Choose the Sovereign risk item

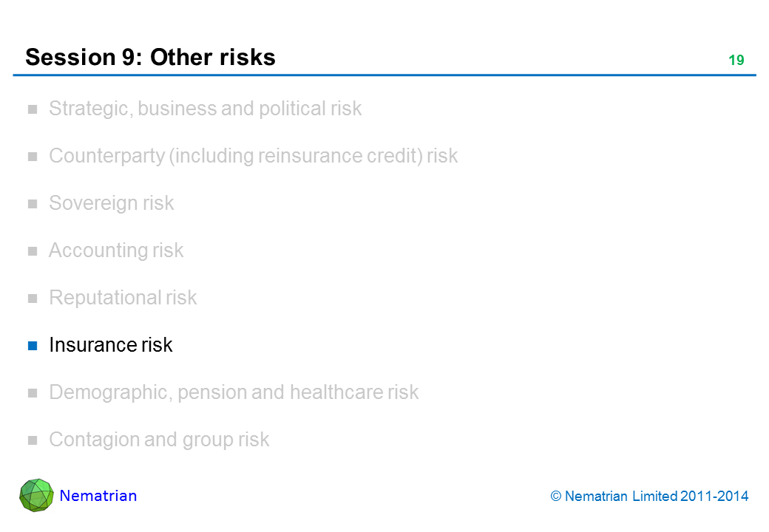111,203
